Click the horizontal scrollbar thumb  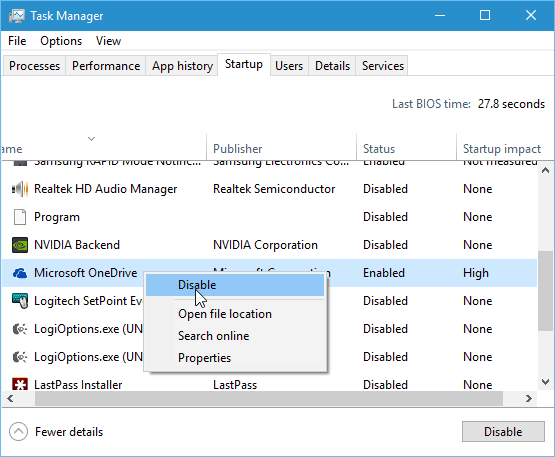pos(269,399)
